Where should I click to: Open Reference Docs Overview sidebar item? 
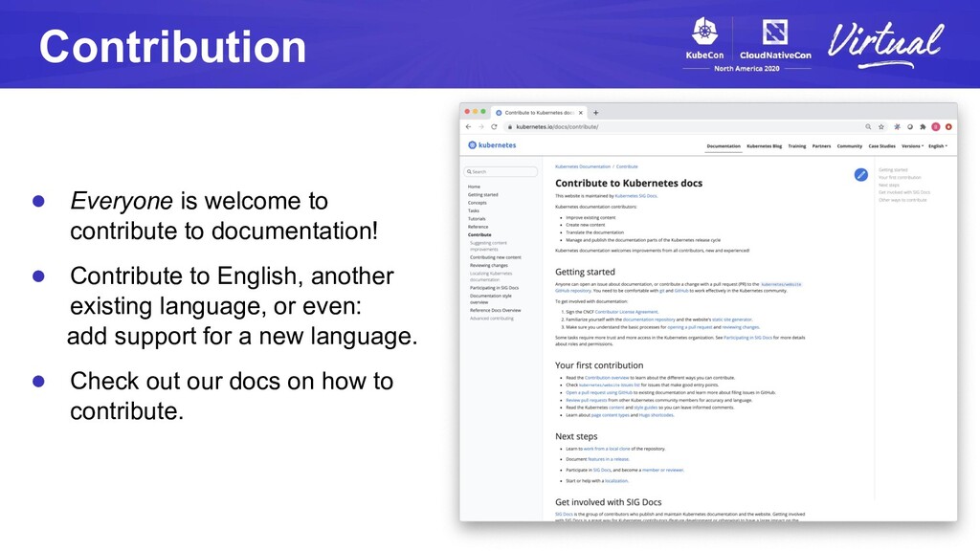(x=496, y=311)
